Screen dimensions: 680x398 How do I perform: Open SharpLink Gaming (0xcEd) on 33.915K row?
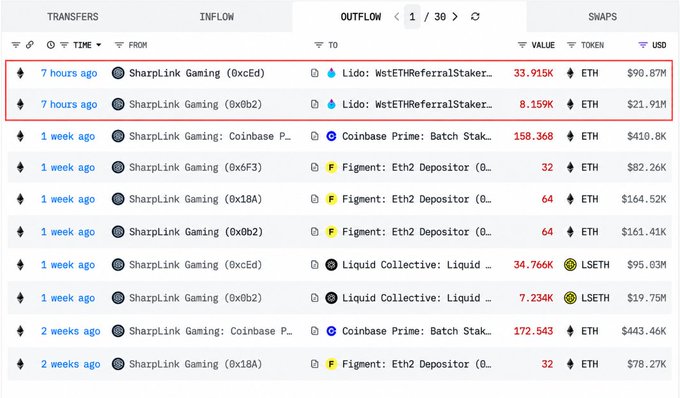(x=197, y=73)
